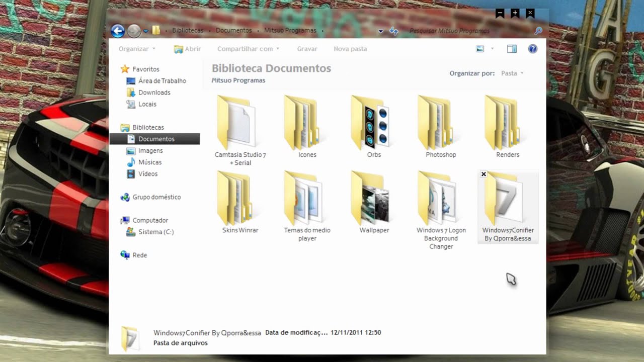Click folder thumbnail in the details pane

coord(130,338)
